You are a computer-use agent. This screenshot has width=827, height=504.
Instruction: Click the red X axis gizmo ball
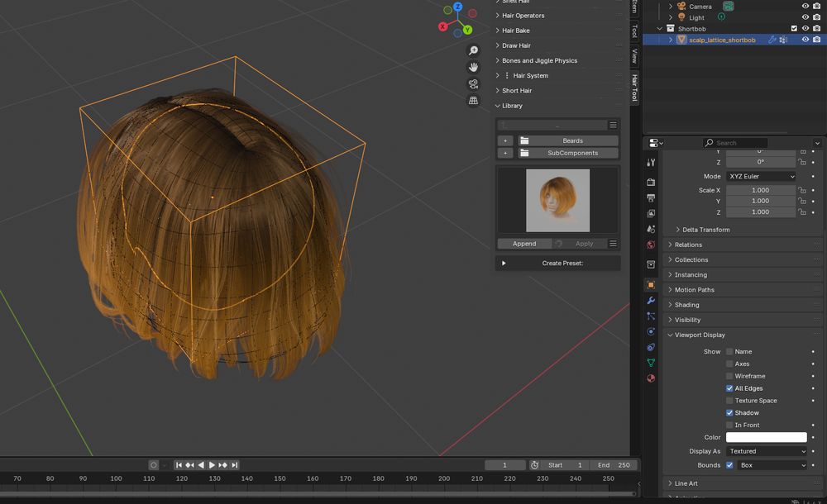[x=443, y=26]
